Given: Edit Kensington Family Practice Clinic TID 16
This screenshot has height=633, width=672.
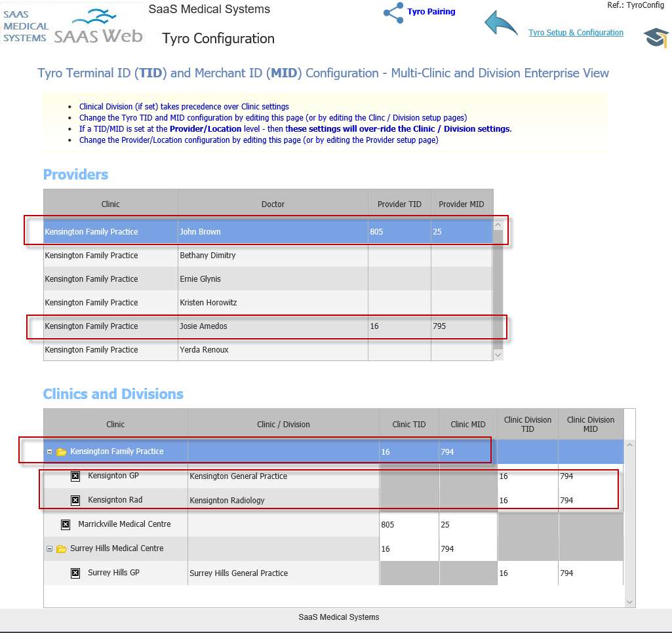Looking at the screenshot, I should pyautogui.click(x=409, y=452).
